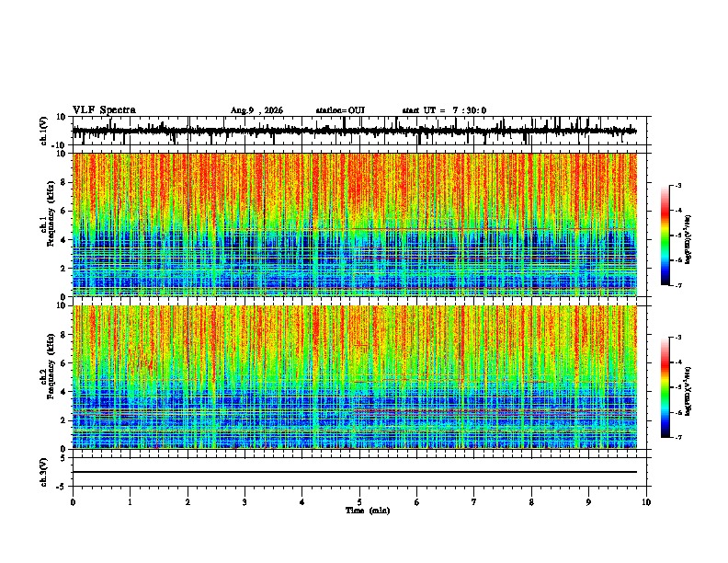Screen dimensions: 728x563
Task: Click the ch.2 spectrogram panel
Action: 355,377
